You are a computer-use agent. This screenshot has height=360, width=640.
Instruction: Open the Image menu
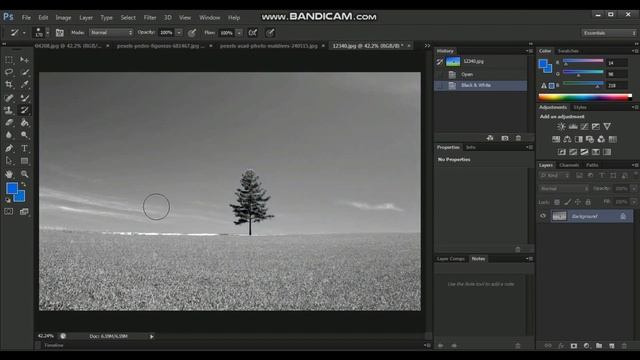click(x=63, y=18)
